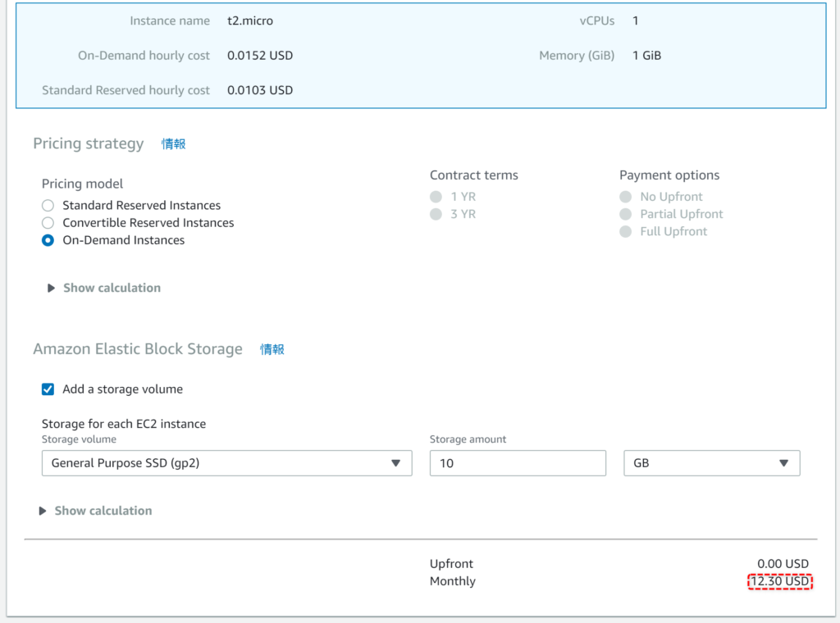The image size is (840, 623).
Task: Choose Partial Upfront payment option
Action: pos(626,214)
